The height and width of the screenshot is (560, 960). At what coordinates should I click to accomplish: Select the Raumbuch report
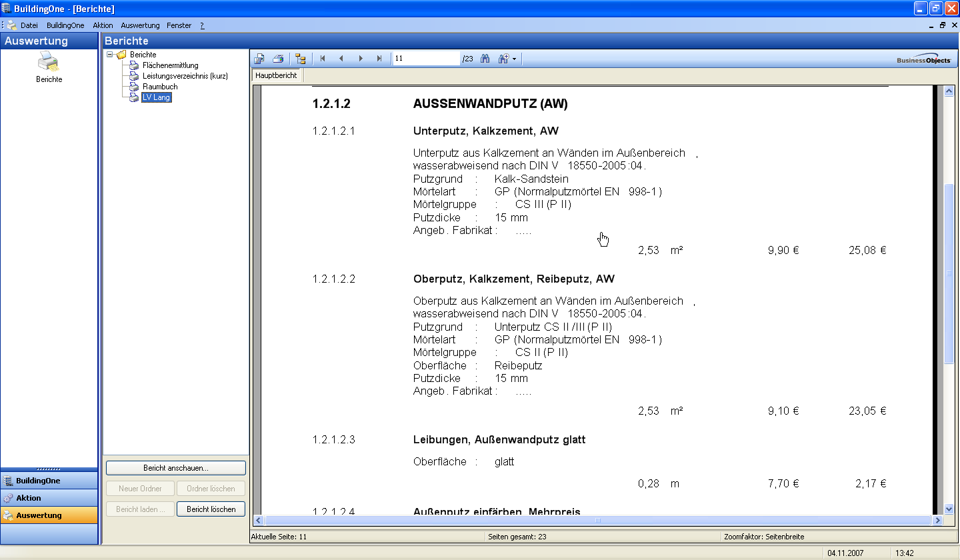[160, 87]
